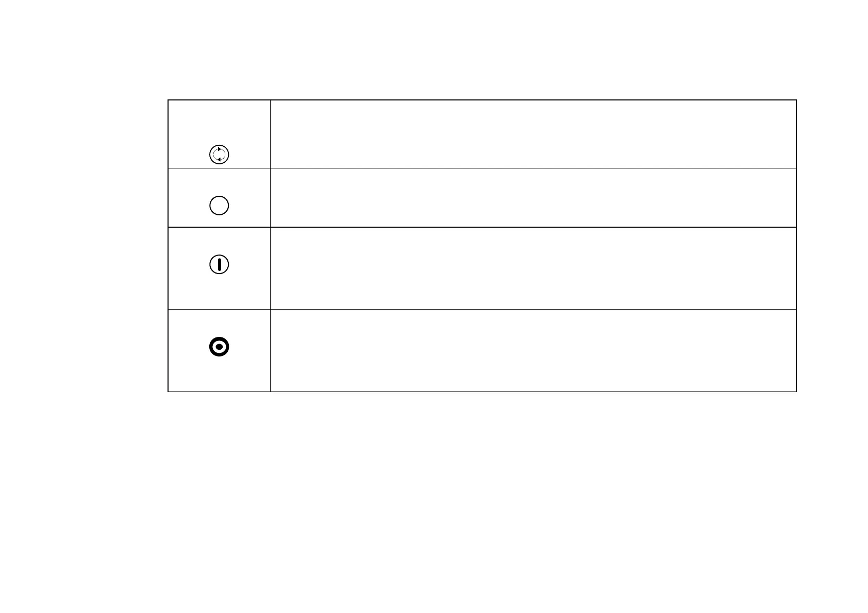Click blank description cell beside vertical bar icon
868x613 pixels.
click(533, 268)
